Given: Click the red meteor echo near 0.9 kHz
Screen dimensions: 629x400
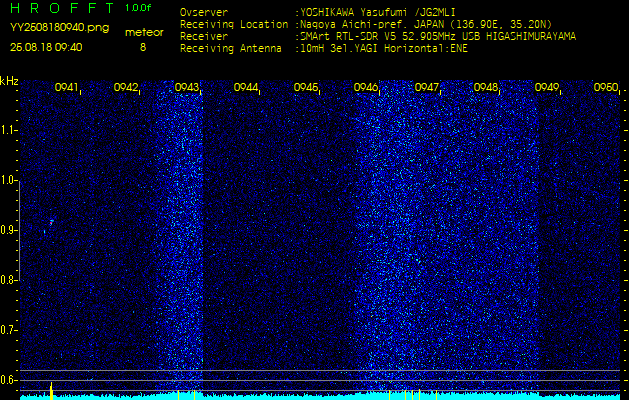Looking at the screenshot, I should (x=51, y=222).
